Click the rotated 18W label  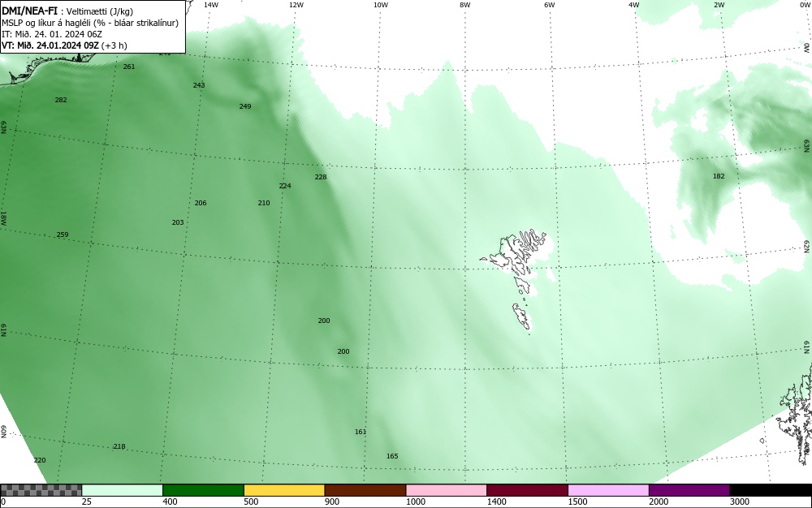(x=3, y=217)
